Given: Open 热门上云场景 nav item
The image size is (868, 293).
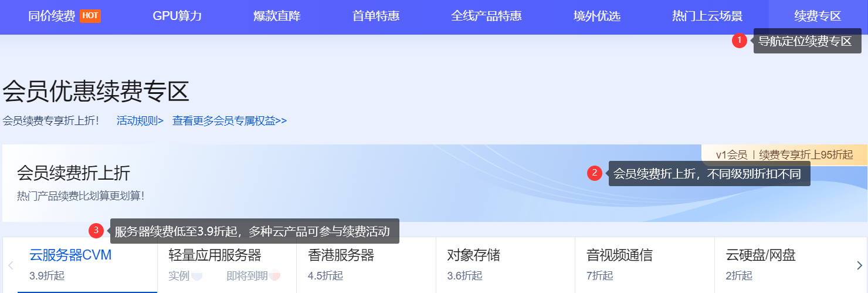Looking at the screenshot, I should (x=707, y=16).
